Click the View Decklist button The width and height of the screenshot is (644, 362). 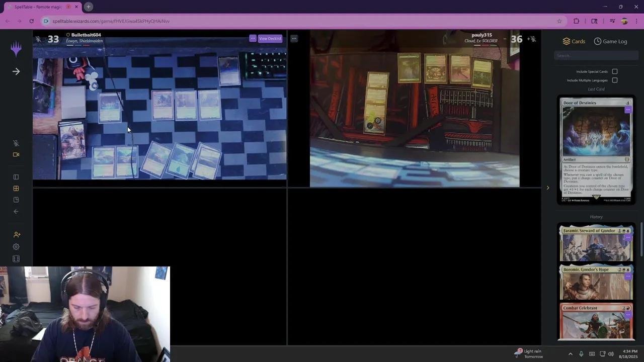coord(270,38)
